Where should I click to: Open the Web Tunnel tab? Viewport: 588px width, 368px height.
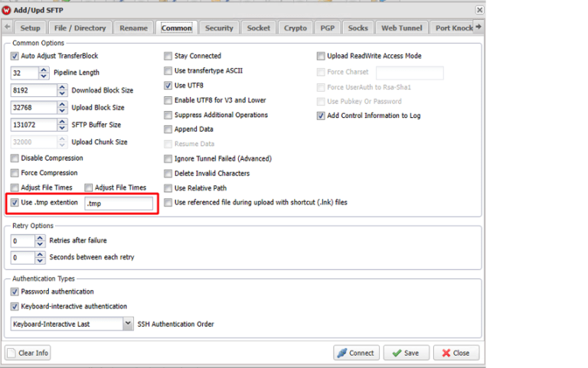402,28
